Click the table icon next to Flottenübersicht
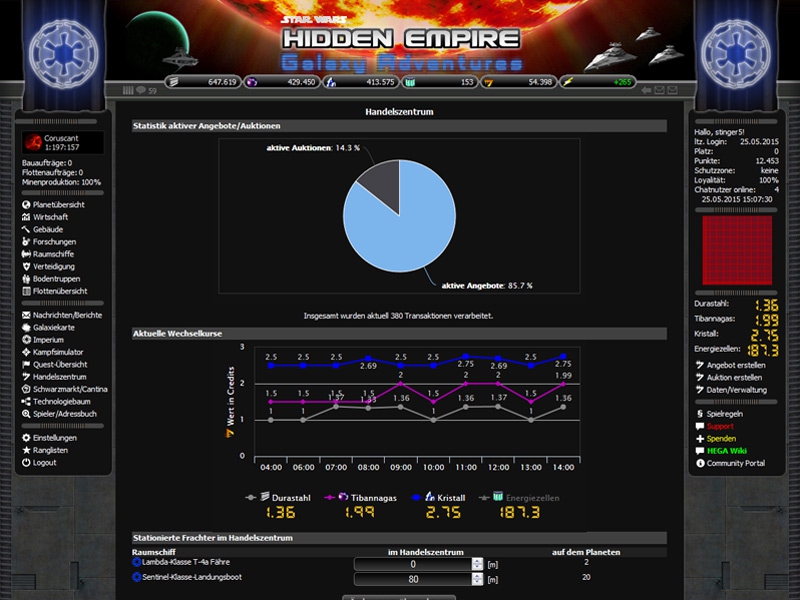This screenshot has width=800, height=600. click(26, 291)
